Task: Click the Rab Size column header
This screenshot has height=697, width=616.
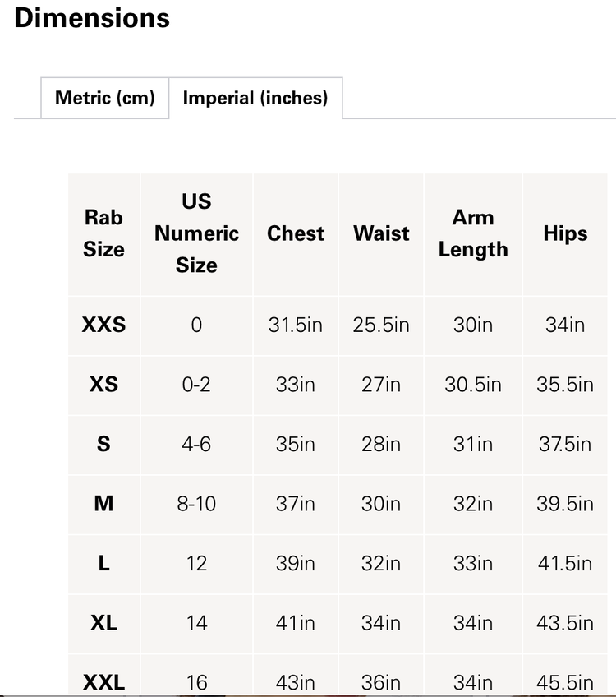Action: pyautogui.click(x=103, y=233)
